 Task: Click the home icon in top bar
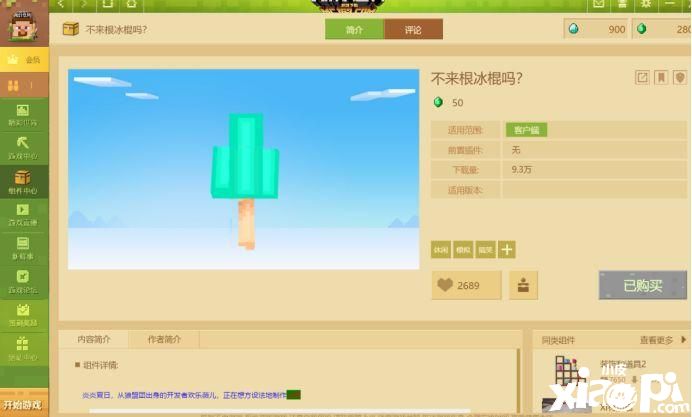tap(131, 4)
